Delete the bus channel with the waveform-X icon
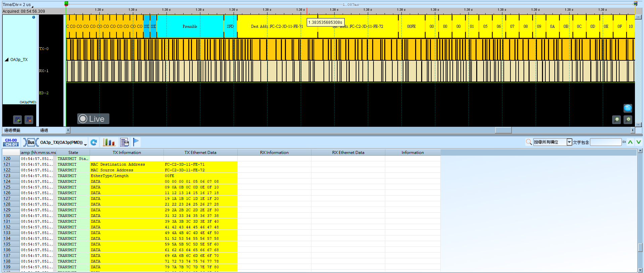Screen dimensions: 644x273 29,119
